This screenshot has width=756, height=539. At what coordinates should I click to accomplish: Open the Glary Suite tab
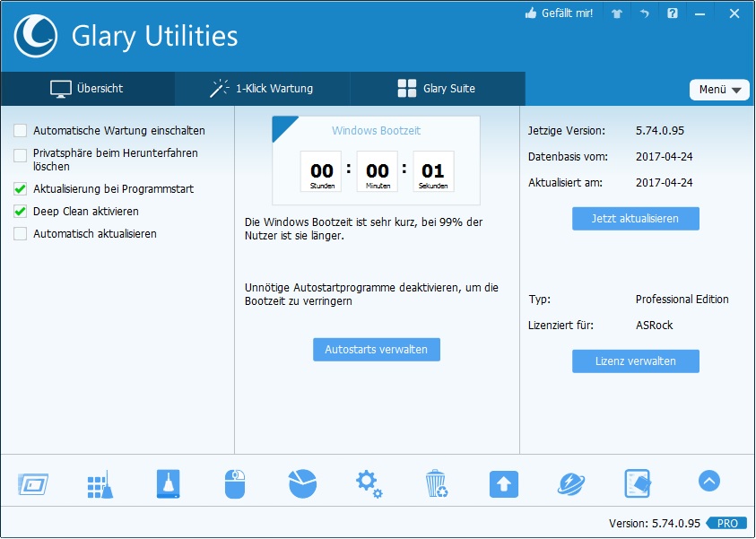coord(438,89)
